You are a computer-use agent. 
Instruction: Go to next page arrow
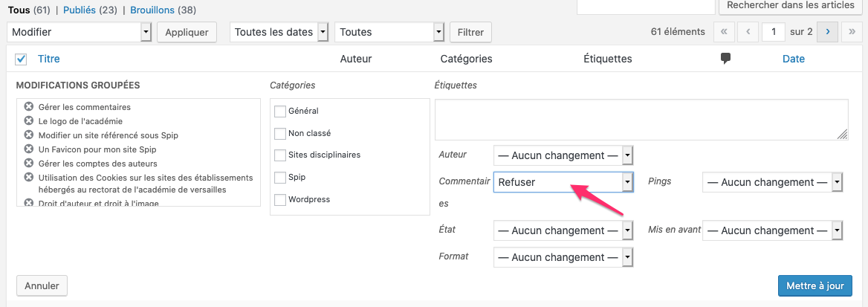827,32
